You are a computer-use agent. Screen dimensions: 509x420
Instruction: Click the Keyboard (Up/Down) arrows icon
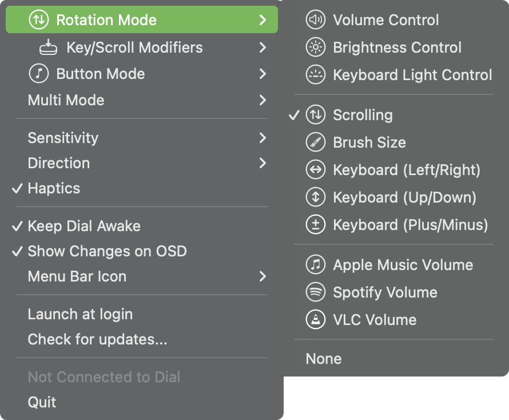pyautogui.click(x=315, y=197)
